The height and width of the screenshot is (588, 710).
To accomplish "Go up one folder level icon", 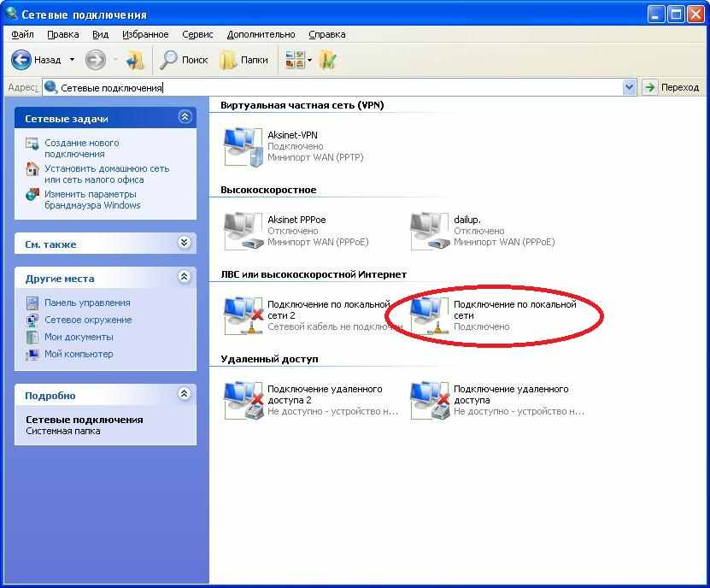I will pyautogui.click(x=134, y=60).
